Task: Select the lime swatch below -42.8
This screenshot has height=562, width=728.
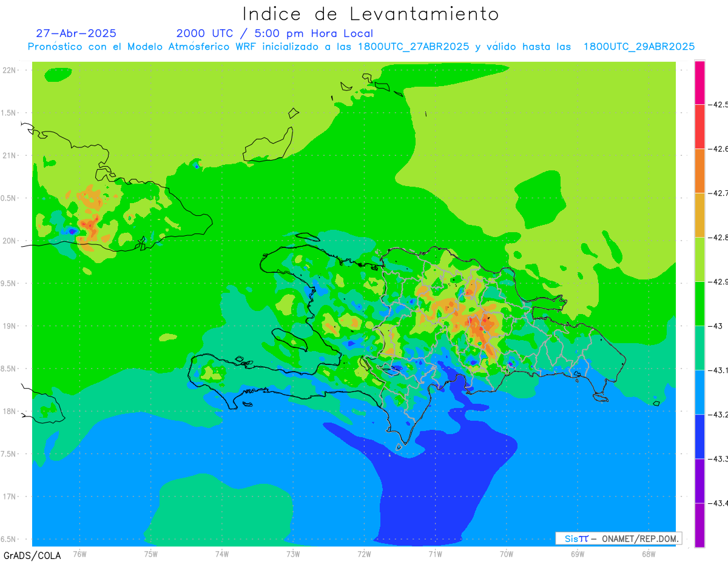Action: point(699,259)
